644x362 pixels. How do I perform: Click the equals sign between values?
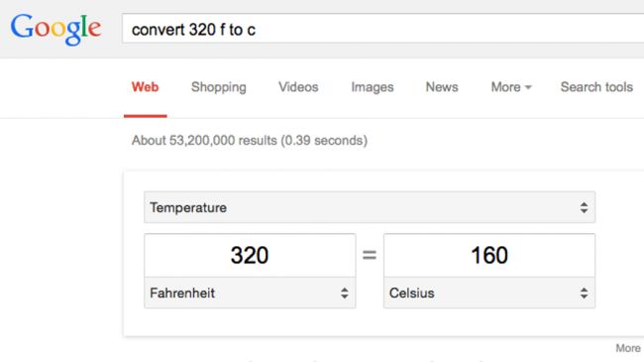(370, 255)
